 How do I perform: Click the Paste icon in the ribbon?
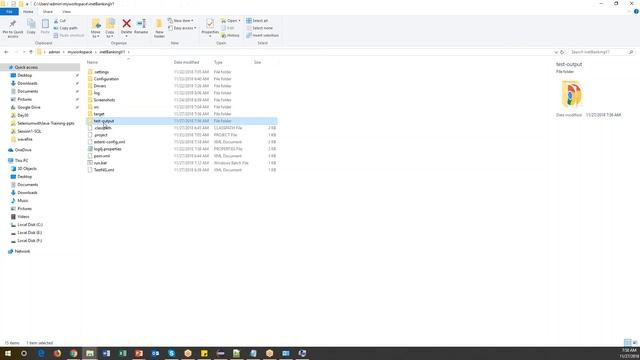click(45, 24)
